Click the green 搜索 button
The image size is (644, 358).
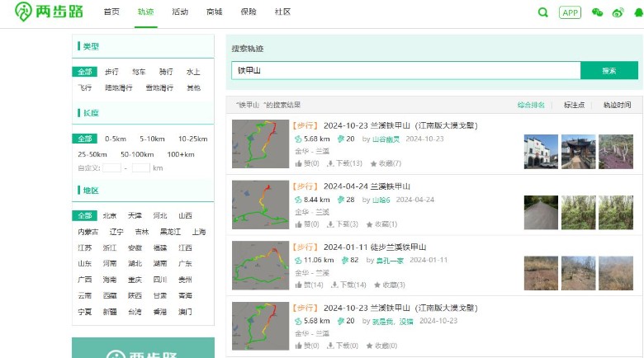[x=608, y=71]
